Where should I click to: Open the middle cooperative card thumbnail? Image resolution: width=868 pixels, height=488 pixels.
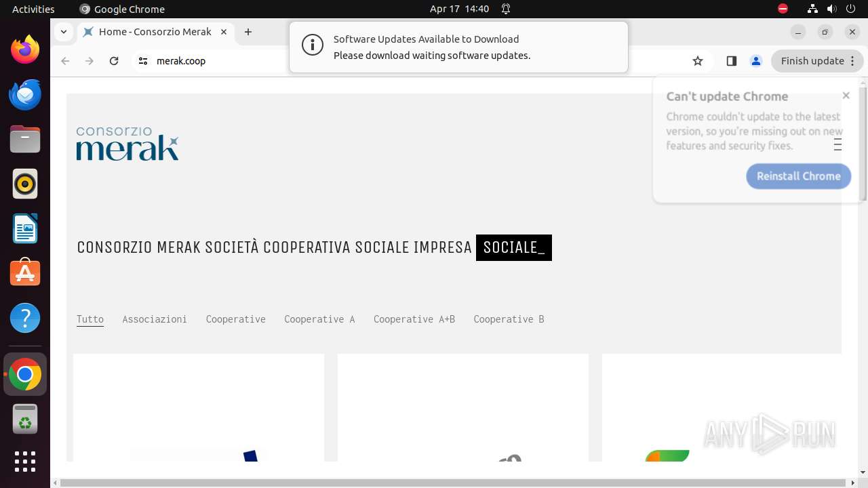tap(463, 407)
